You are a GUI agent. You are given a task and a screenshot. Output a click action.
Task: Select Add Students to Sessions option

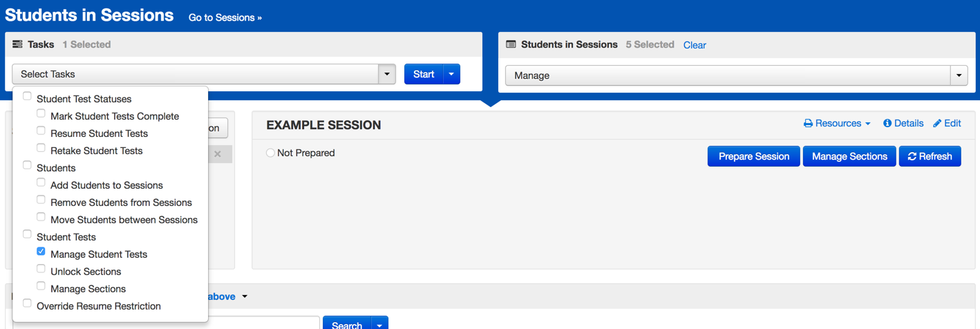click(41, 182)
